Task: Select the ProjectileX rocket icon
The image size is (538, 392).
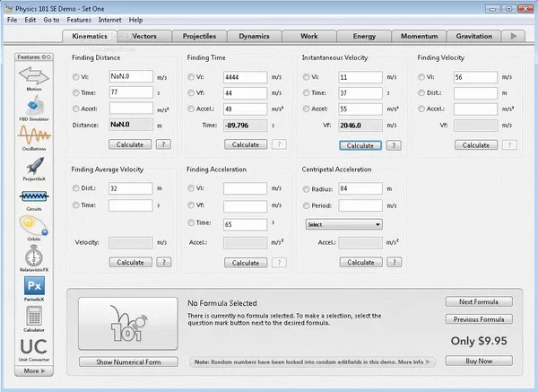Action: click(x=32, y=168)
